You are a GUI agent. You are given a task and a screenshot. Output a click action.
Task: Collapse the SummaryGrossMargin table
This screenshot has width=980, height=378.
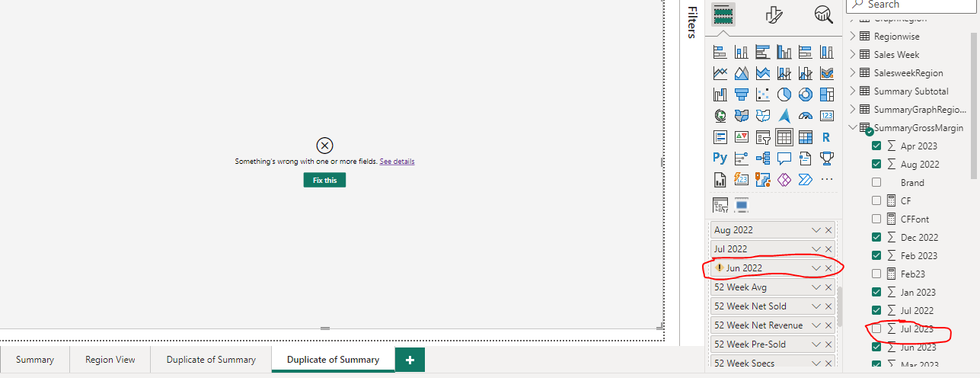(853, 127)
